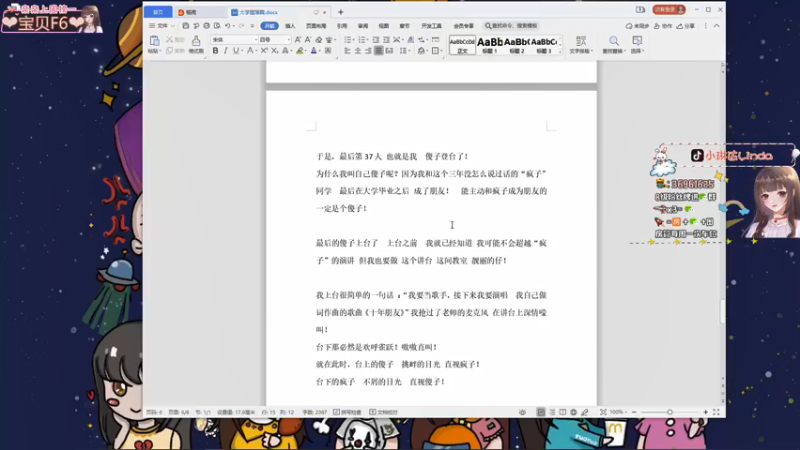Screen dimensions: 800x450
Task: Align text to the right
Action: point(368,51)
